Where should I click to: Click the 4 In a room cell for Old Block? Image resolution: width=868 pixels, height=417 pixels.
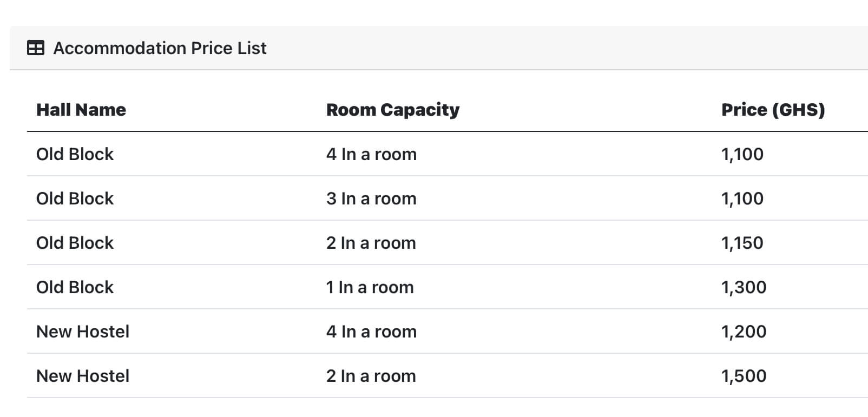click(x=371, y=154)
